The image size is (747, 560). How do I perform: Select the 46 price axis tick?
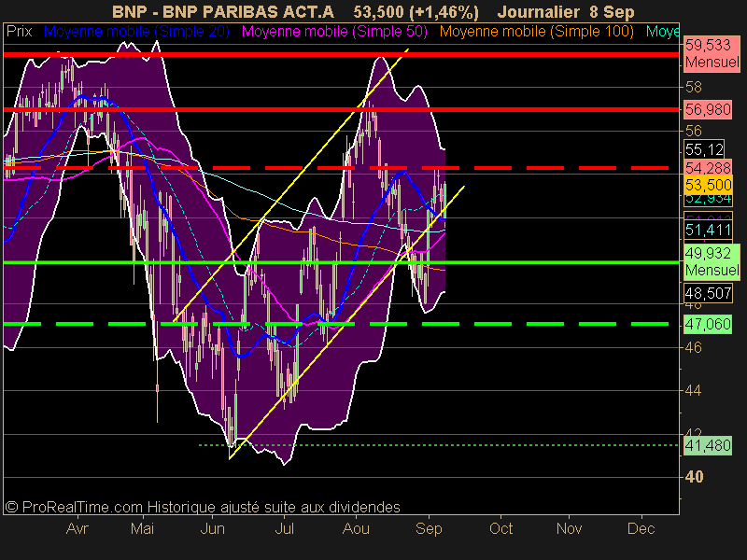pyautogui.click(x=693, y=347)
